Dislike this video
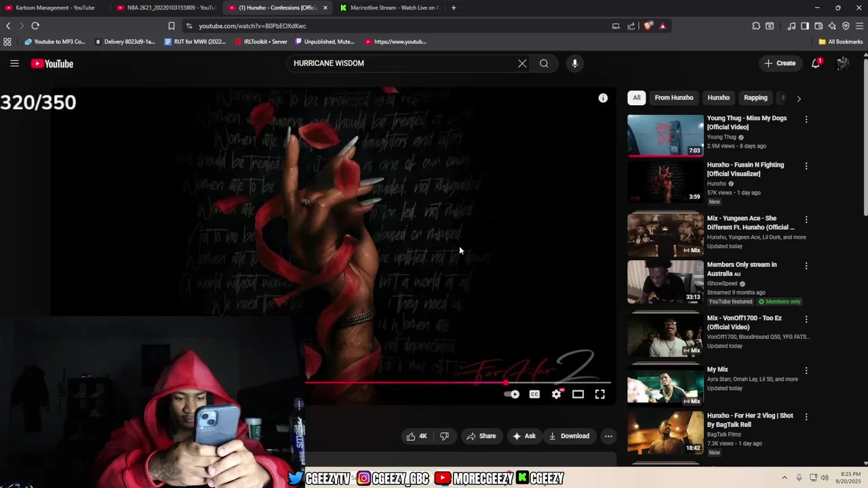Viewport: 868px width, 488px height. pyautogui.click(x=444, y=436)
